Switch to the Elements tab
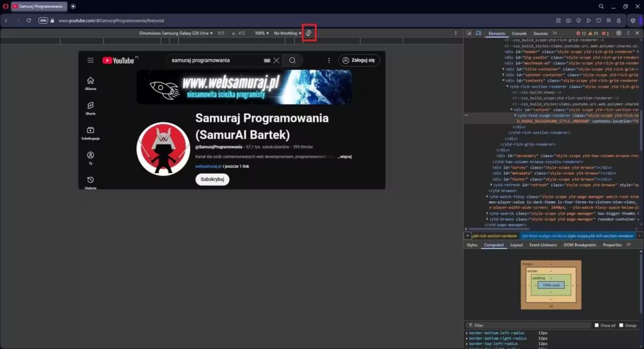 point(497,33)
